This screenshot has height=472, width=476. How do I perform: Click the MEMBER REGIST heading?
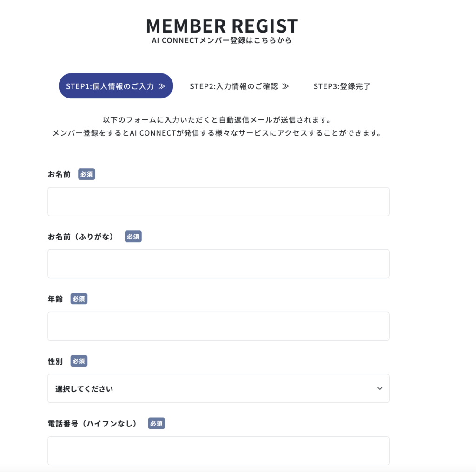click(x=222, y=26)
